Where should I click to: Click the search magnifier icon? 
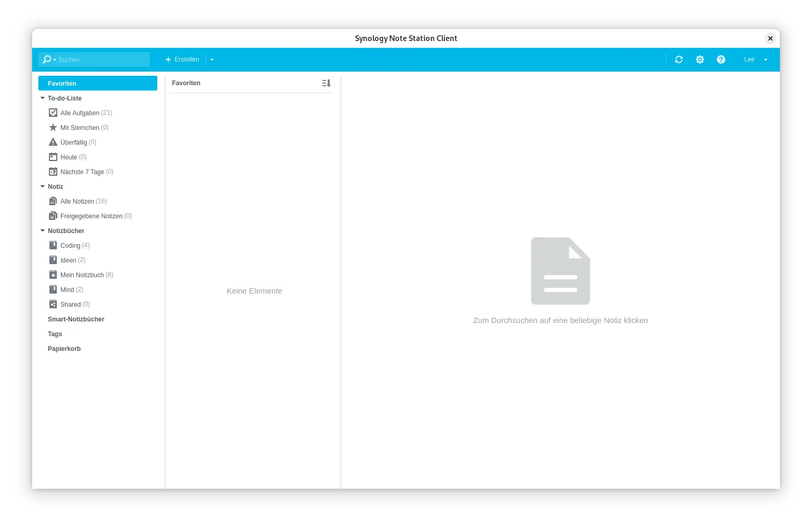[x=47, y=59]
